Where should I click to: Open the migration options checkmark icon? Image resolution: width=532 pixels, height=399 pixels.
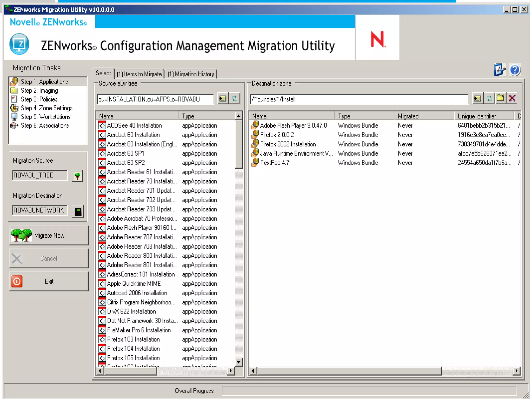pyautogui.click(x=499, y=70)
